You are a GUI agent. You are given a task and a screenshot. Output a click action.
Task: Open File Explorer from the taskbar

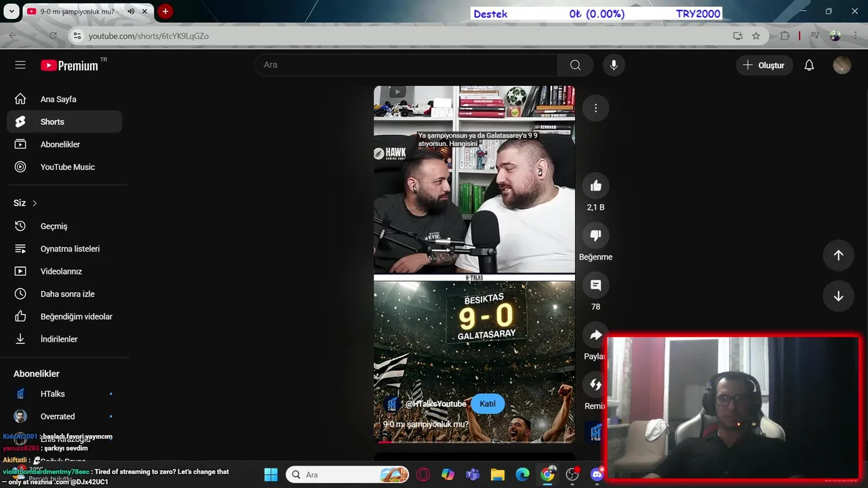pos(498,474)
